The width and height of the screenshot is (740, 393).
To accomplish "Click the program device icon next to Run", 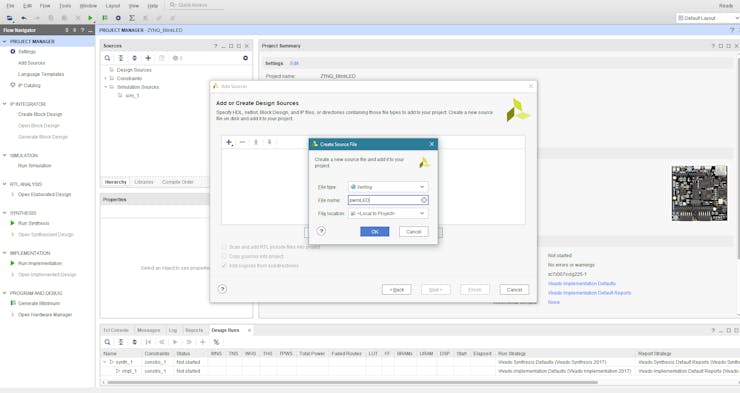I will pos(105,18).
